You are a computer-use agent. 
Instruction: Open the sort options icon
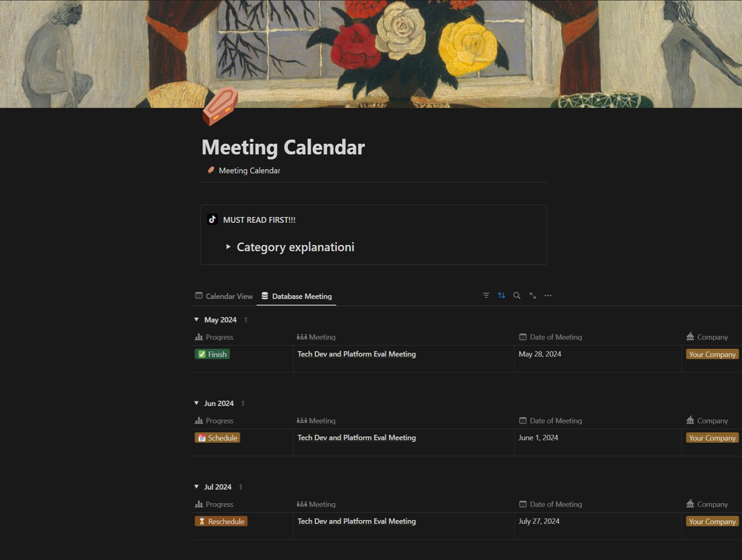[x=501, y=296]
